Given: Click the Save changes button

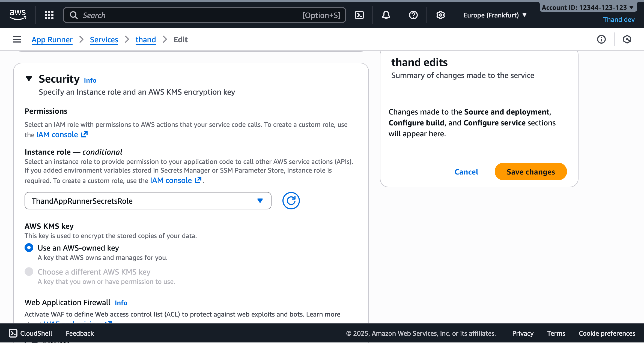Looking at the screenshot, I should click(530, 172).
